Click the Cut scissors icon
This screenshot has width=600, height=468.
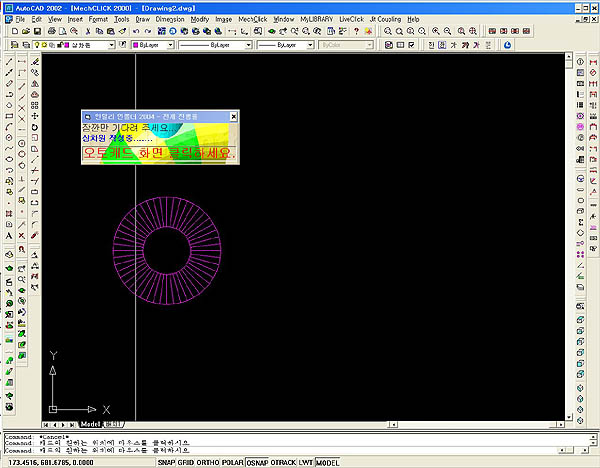pos(88,31)
